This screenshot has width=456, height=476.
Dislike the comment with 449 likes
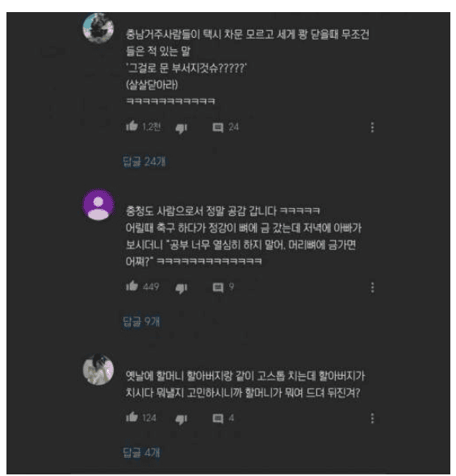tap(182, 288)
